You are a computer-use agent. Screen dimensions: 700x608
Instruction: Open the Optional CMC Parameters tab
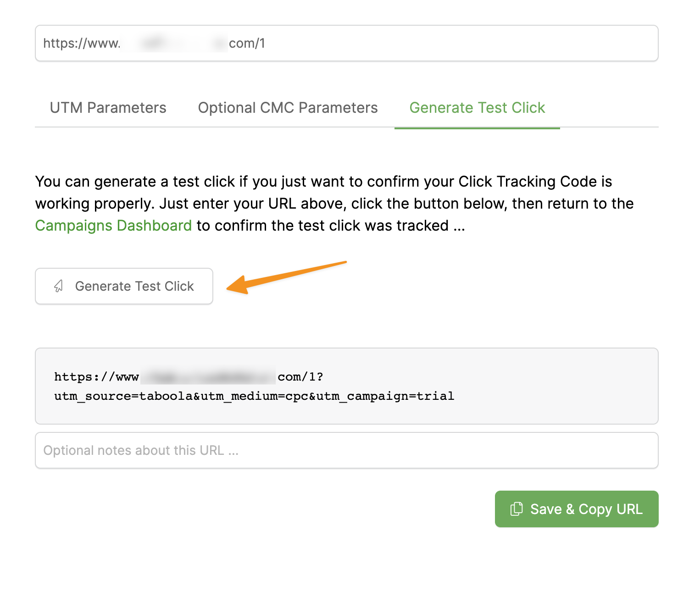pyautogui.click(x=288, y=108)
